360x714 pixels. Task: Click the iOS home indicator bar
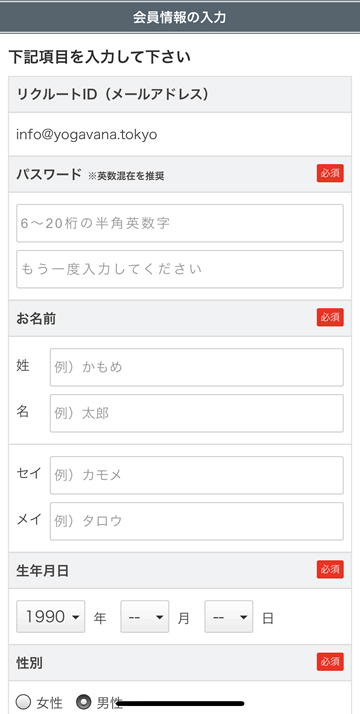180,704
